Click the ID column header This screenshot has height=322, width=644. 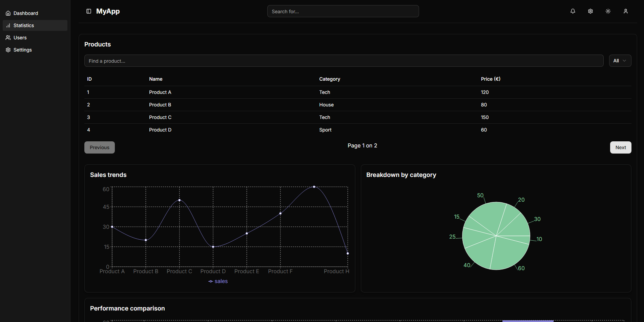[x=89, y=79]
